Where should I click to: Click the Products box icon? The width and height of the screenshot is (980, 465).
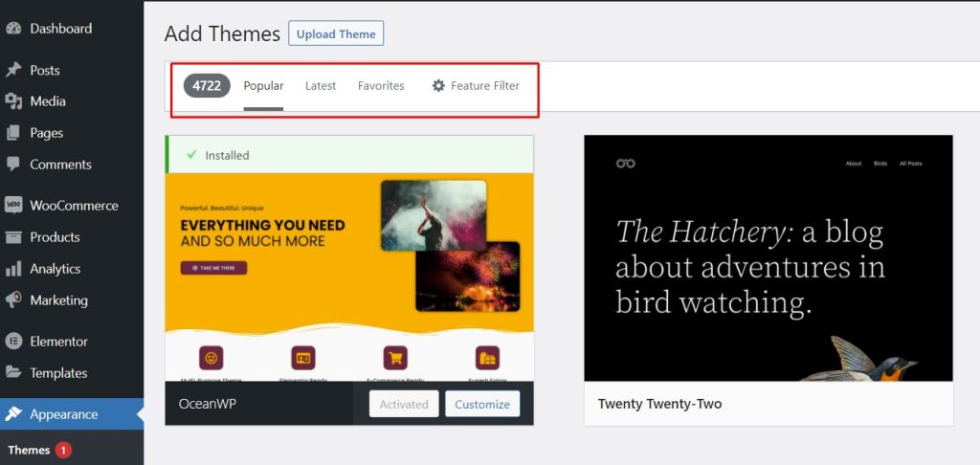(x=13, y=237)
